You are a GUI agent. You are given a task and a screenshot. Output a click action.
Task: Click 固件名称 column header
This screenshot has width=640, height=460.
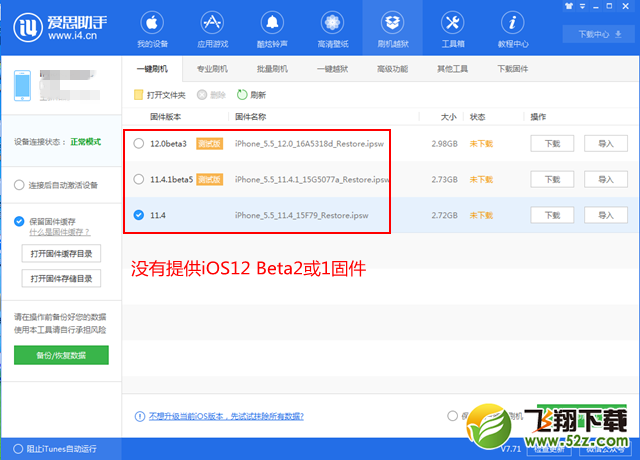click(251, 117)
